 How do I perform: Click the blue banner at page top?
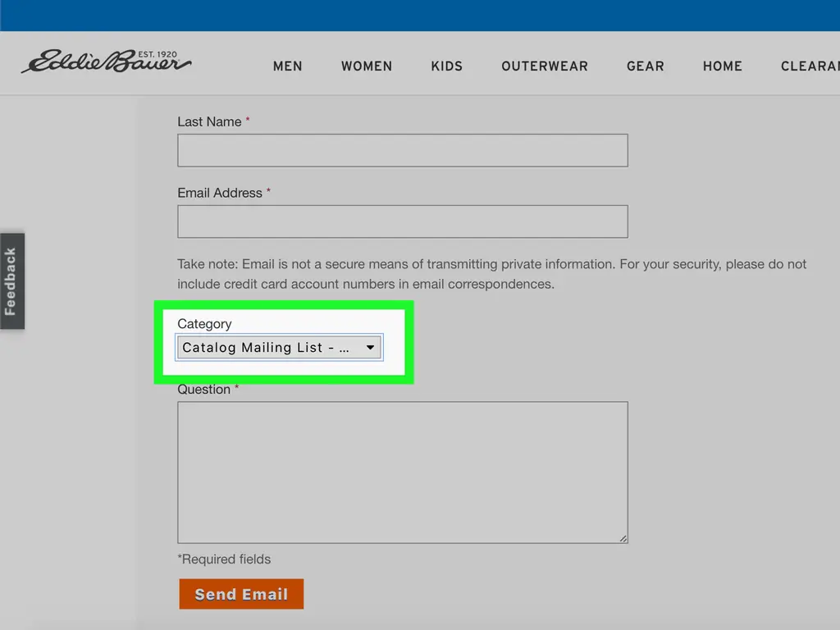[420, 15]
